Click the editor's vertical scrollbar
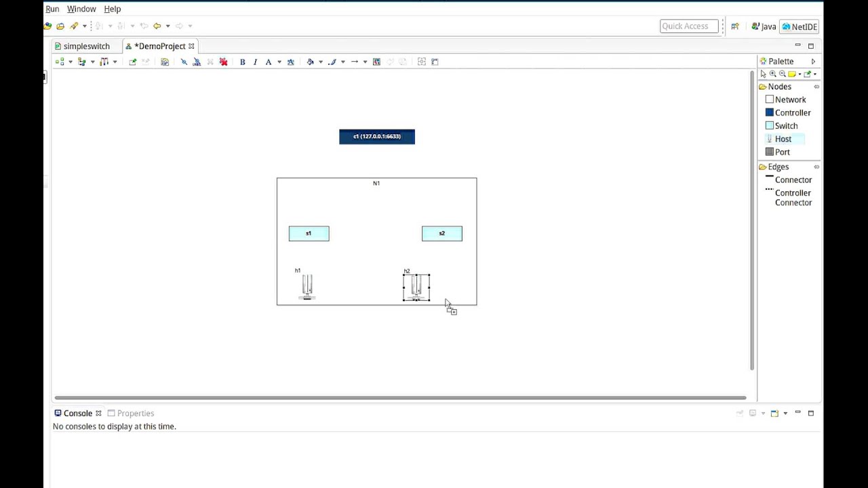This screenshot has height=488, width=868. (752, 220)
